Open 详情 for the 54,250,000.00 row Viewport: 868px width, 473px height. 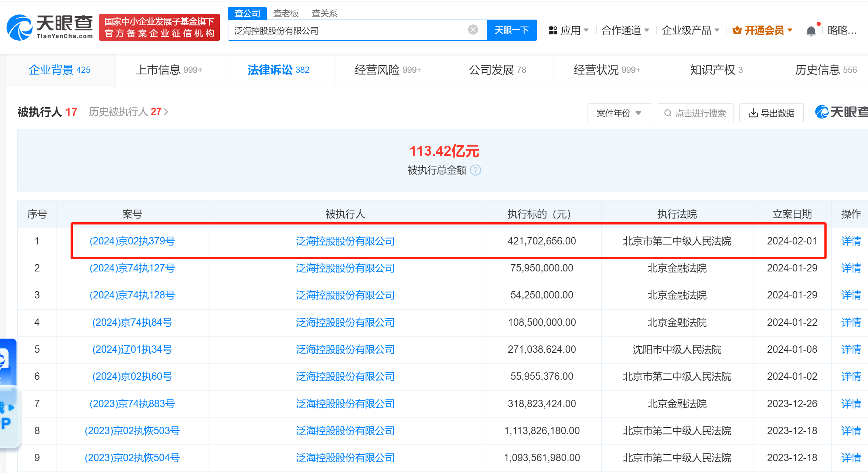click(851, 295)
